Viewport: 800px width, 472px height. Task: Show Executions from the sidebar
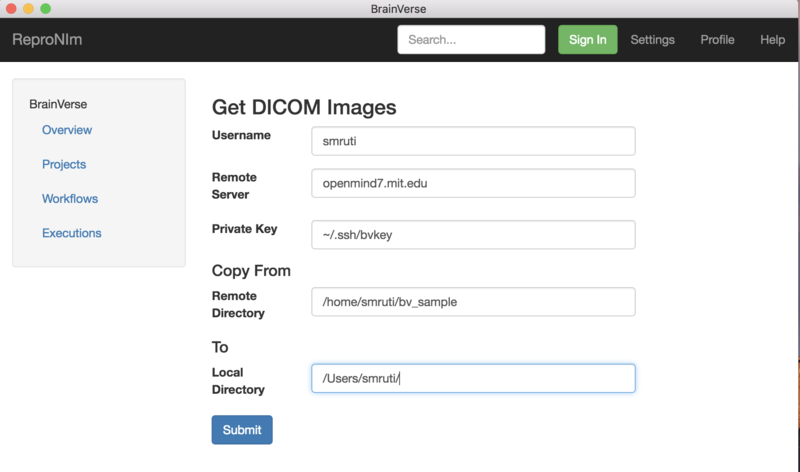click(x=72, y=233)
